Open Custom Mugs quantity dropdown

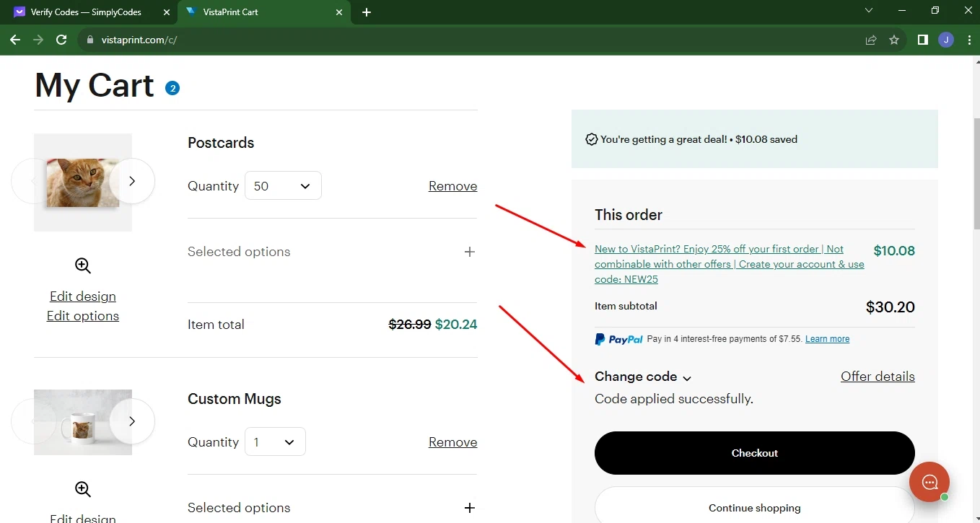(x=275, y=442)
